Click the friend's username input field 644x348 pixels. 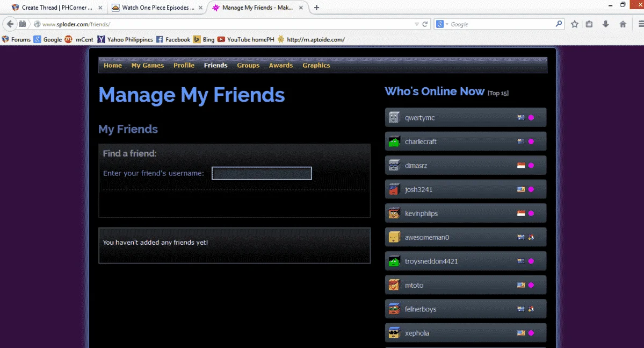point(262,173)
